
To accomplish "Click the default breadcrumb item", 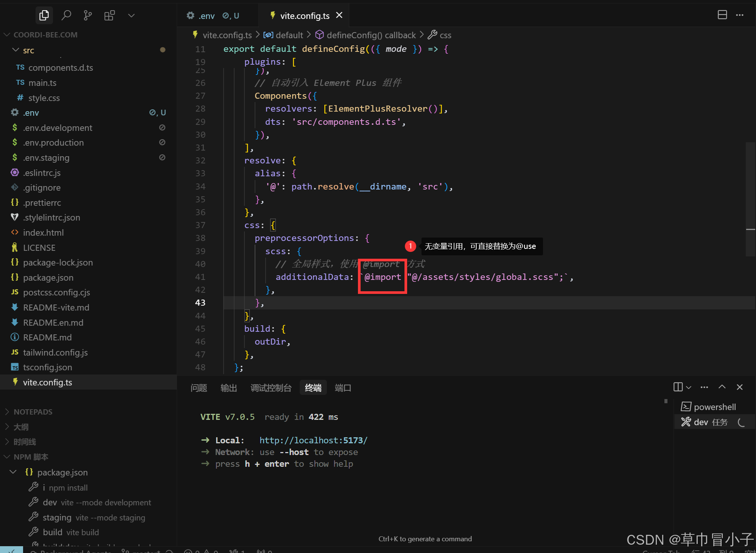I will [x=284, y=35].
